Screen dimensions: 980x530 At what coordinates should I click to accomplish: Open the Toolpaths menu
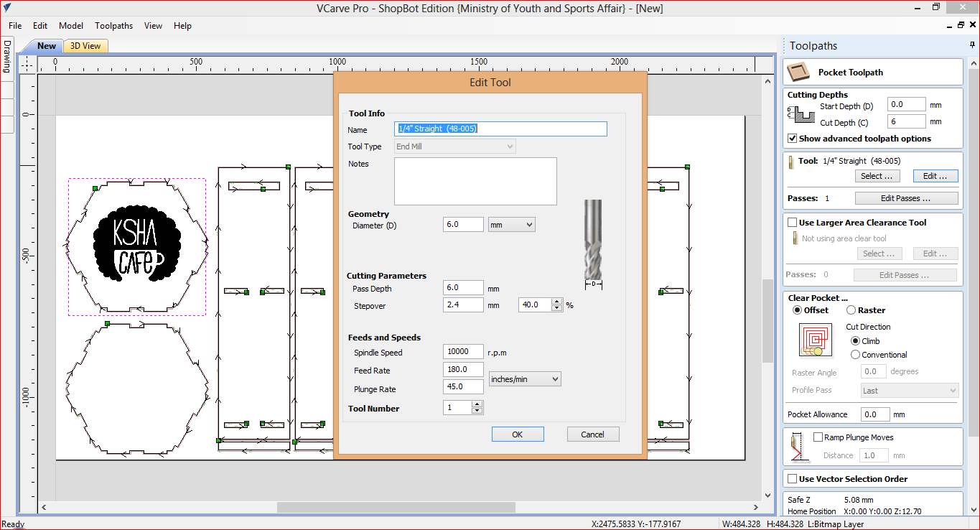click(x=113, y=26)
